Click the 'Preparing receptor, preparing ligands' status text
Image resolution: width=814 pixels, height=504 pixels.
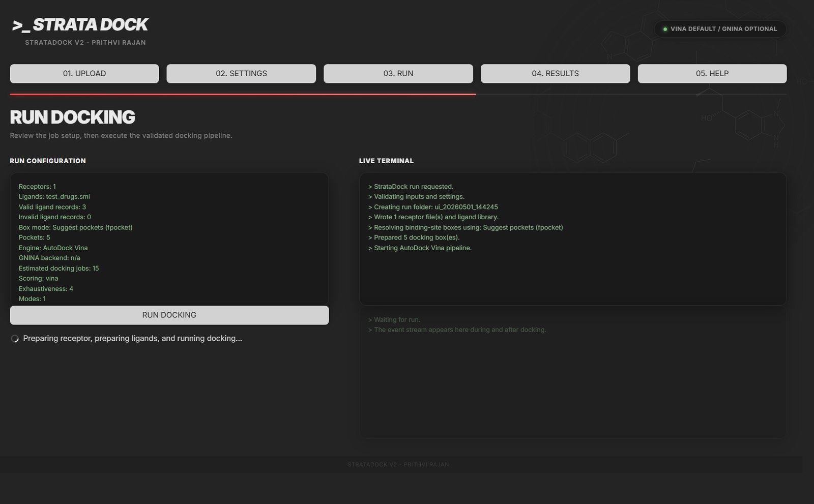click(x=132, y=338)
